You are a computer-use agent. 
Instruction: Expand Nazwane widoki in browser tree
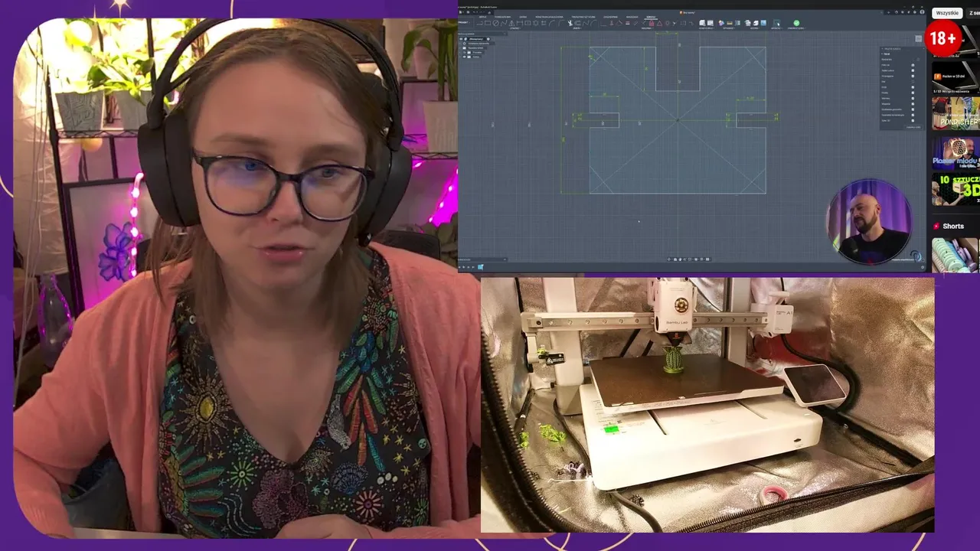[459, 49]
